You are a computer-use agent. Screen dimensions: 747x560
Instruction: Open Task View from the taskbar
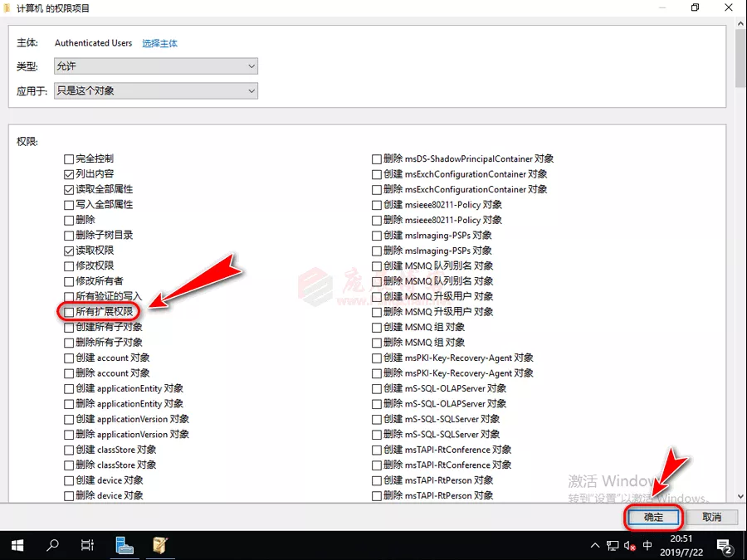pos(87,545)
